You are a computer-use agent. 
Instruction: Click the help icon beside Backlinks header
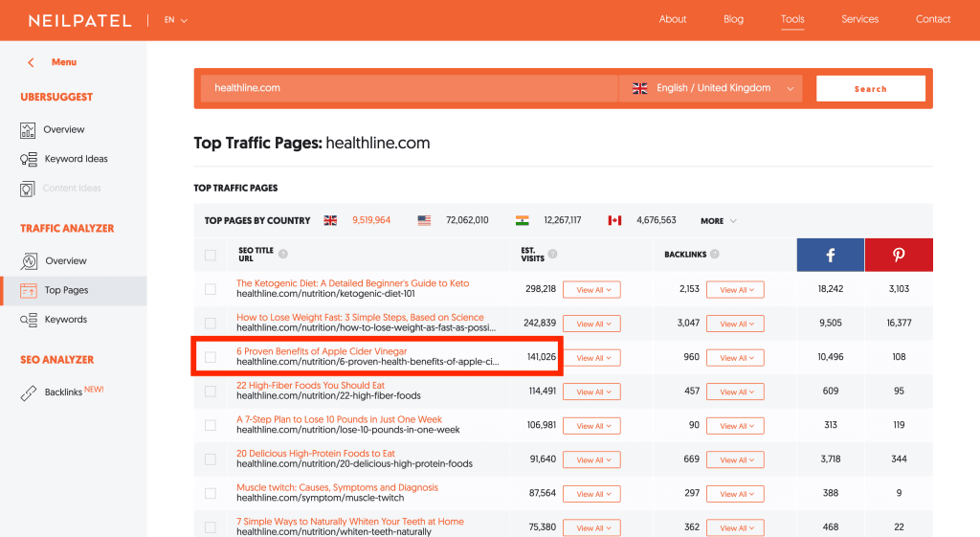click(x=714, y=254)
